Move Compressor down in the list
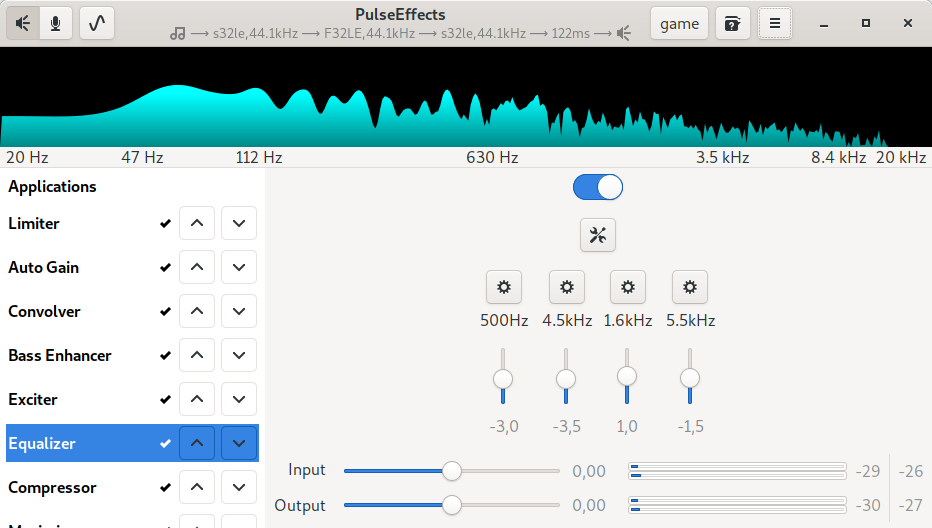Image resolution: width=932 pixels, height=528 pixels. 239,488
